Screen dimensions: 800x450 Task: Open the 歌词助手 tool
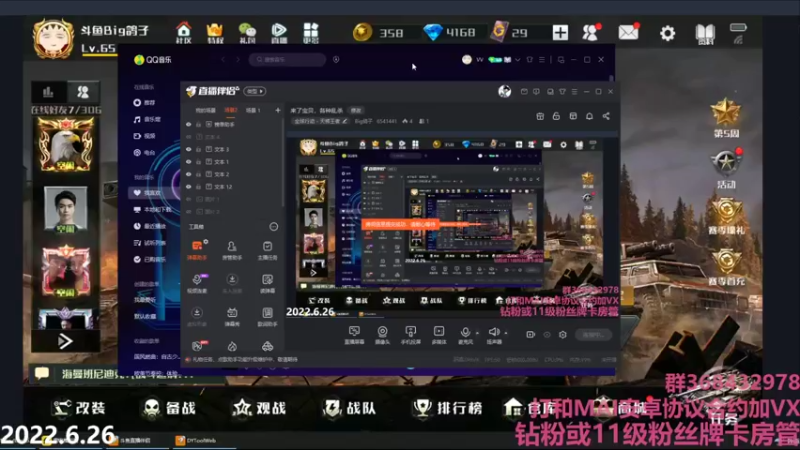coord(267,316)
